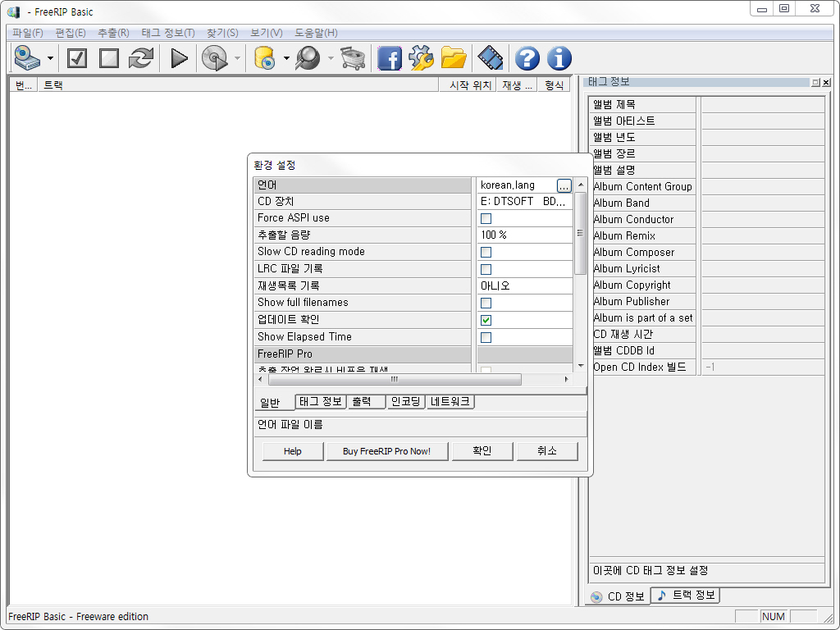
Task: Uncheck 업데이트 확인 checkbox
Action: click(x=486, y=320)
